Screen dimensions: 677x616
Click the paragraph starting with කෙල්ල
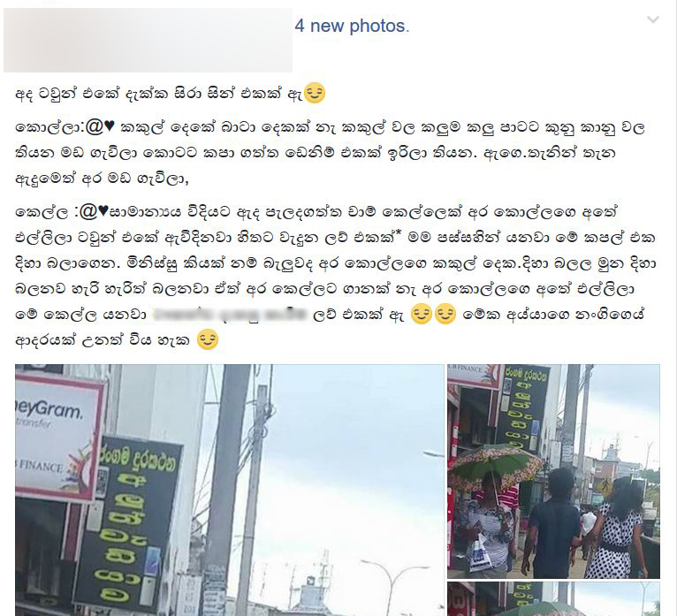pos(336,277)
